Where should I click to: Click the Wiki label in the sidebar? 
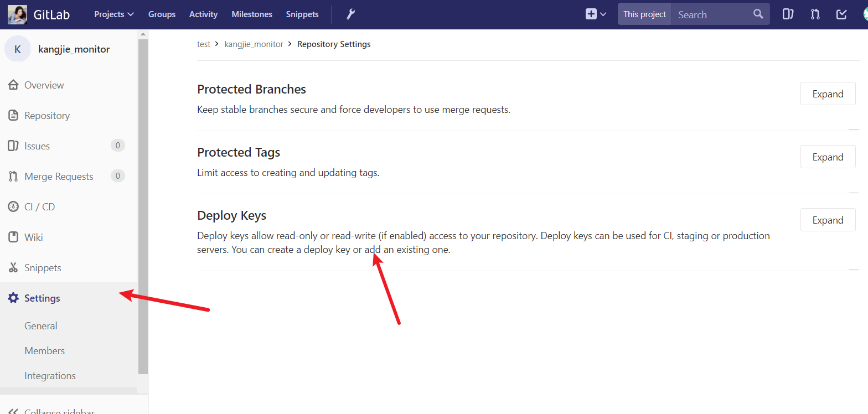tap(34, 237)
